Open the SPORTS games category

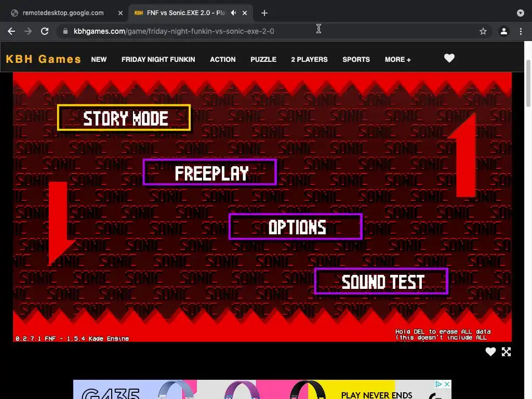[356, 59]
